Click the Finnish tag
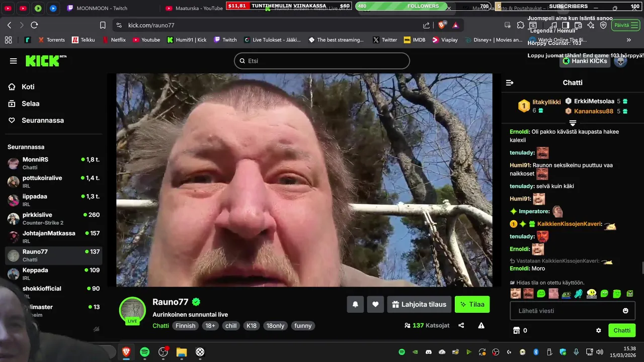The width and height of the screenshot is (644, 362). [x=185, y=326]
